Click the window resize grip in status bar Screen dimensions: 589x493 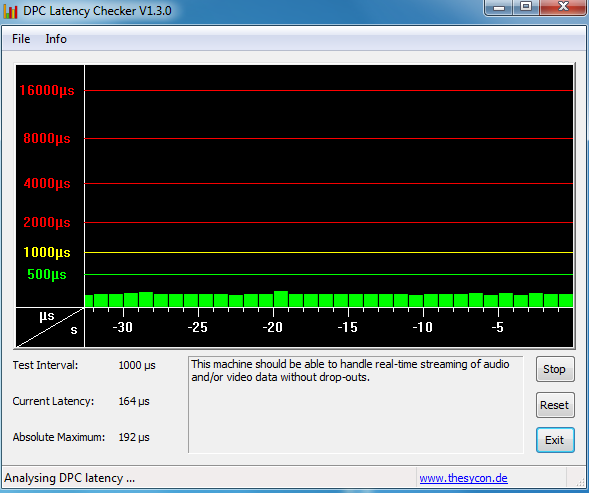[580, 482]
